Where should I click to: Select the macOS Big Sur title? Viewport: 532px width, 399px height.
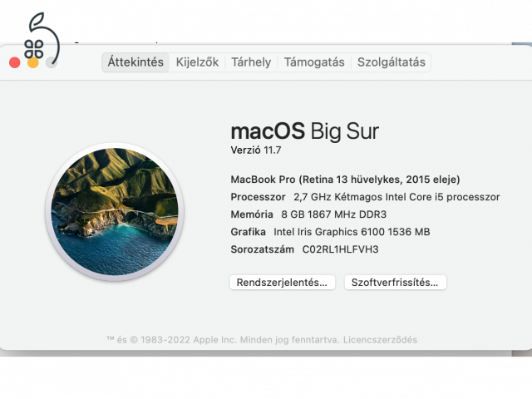click(305, 131)
